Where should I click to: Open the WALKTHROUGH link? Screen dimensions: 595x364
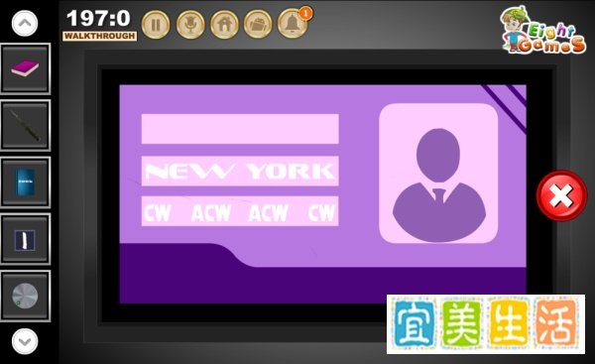(x=99, y=36)
